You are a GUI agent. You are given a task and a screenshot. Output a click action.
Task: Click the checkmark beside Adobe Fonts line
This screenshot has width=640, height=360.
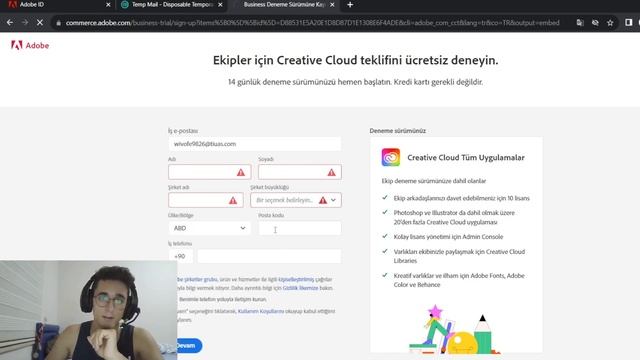[x=385, y=275]
